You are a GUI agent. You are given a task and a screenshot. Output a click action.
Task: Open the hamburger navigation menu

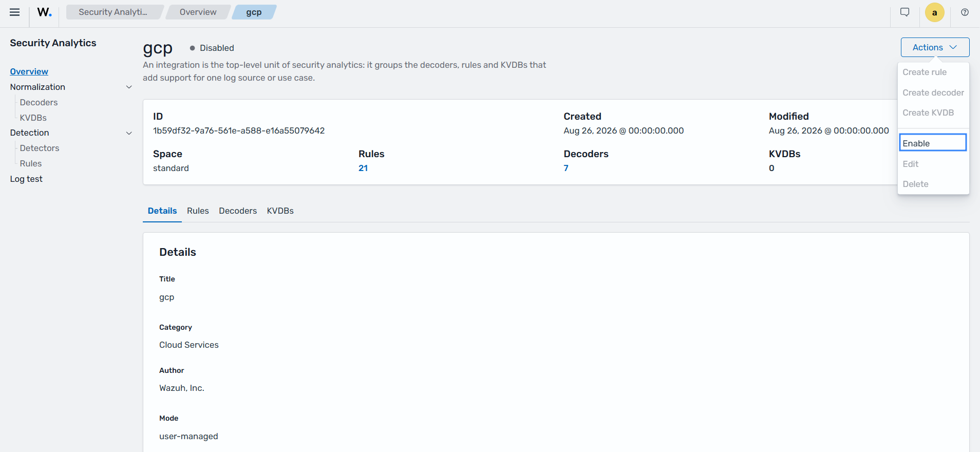tap(14, 12)
